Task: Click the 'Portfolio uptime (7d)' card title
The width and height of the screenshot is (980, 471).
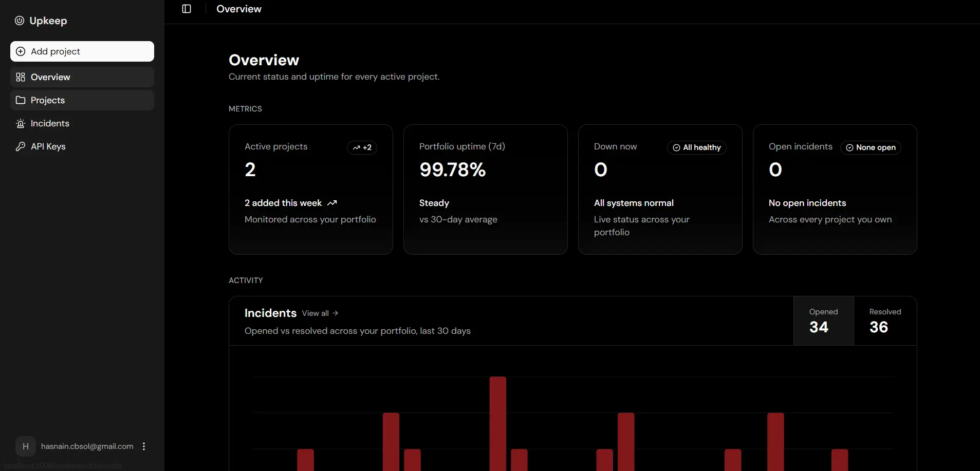Action: click(x=462, y=146)
